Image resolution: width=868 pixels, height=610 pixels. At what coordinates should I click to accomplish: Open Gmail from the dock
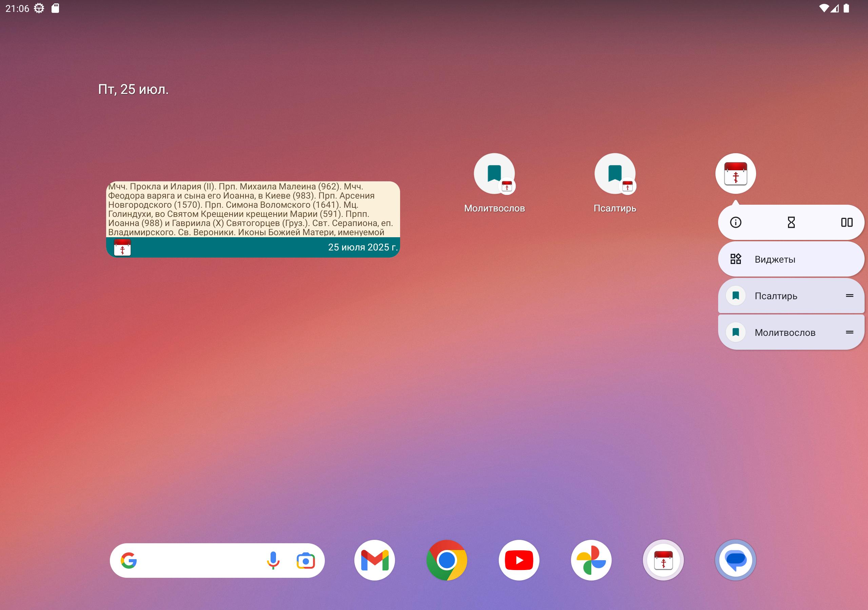374,560
